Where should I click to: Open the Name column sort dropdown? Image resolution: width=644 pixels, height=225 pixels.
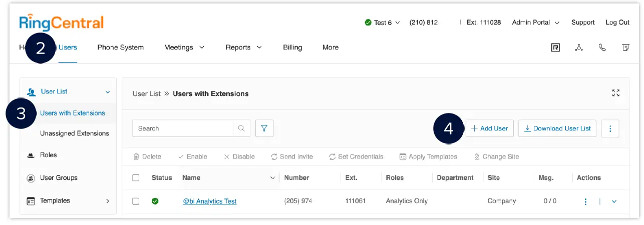click(x=272, y=178)
